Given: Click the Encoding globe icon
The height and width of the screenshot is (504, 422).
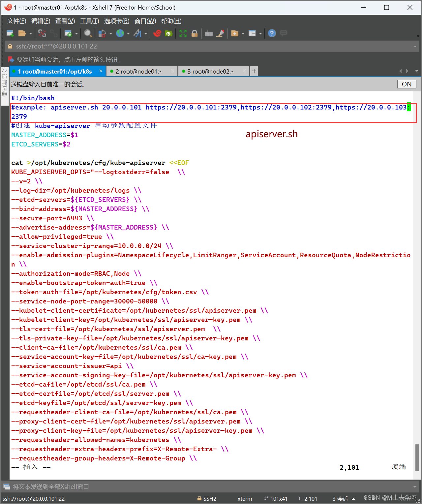Looking at the screenshot, I should pyautogui.click(x=120, y=33).
